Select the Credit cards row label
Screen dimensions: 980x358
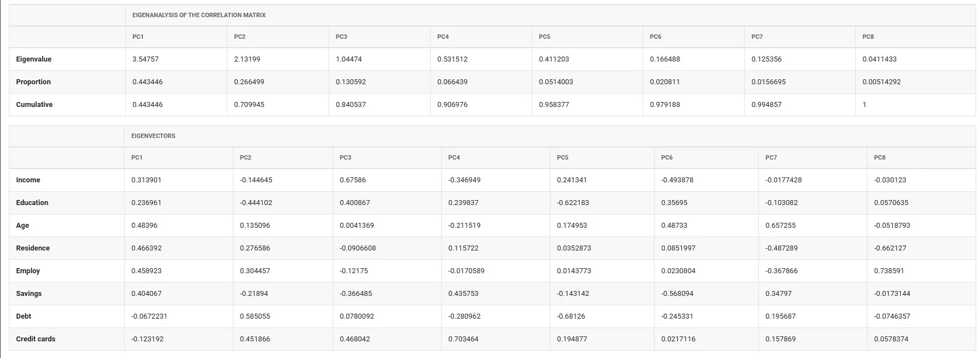pyautogui.click(x=36, y=339)
